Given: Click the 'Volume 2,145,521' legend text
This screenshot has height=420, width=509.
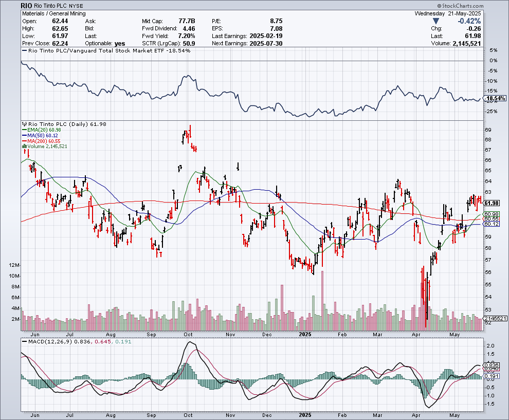Looking at the screenshot, I should point(47,147).
